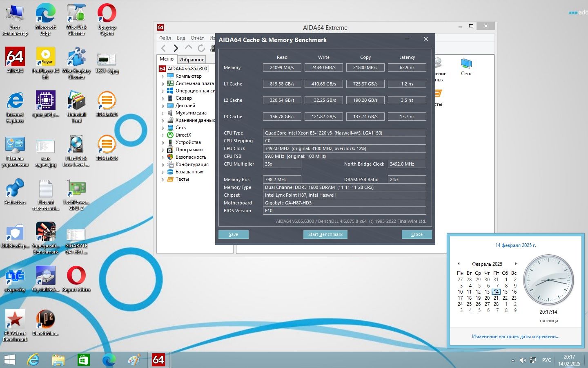Click the Save button in benchmark
This screenshot has height=368, width=588.
[x=234, y=234]
